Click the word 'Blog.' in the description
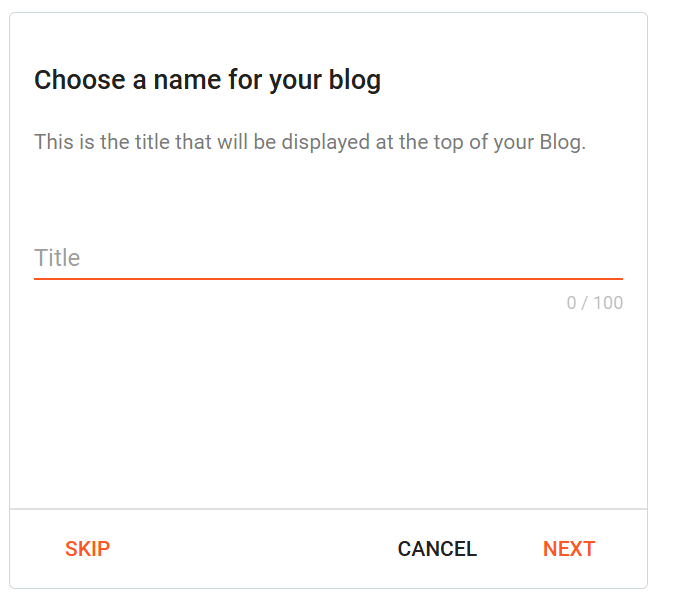687x602 pixels. [563, 142]
